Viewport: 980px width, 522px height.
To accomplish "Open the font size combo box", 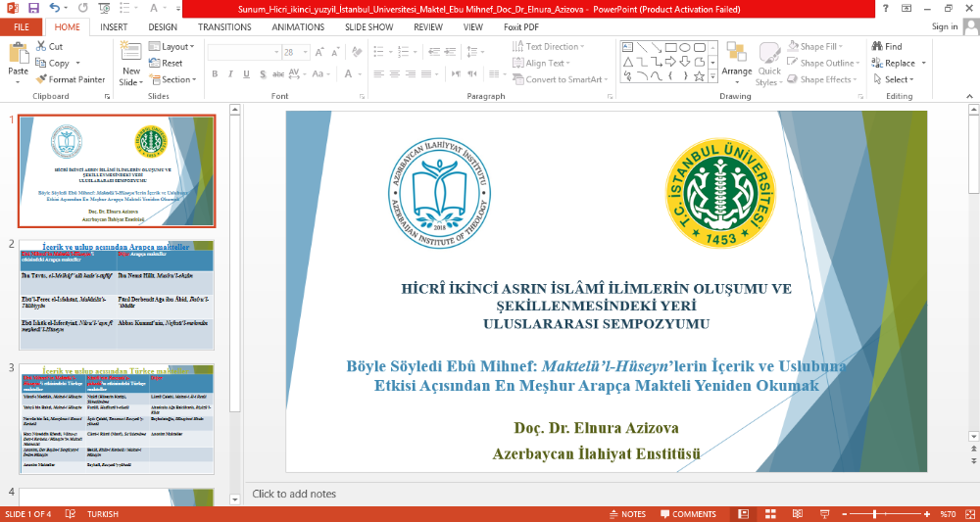I will [296, 53].
